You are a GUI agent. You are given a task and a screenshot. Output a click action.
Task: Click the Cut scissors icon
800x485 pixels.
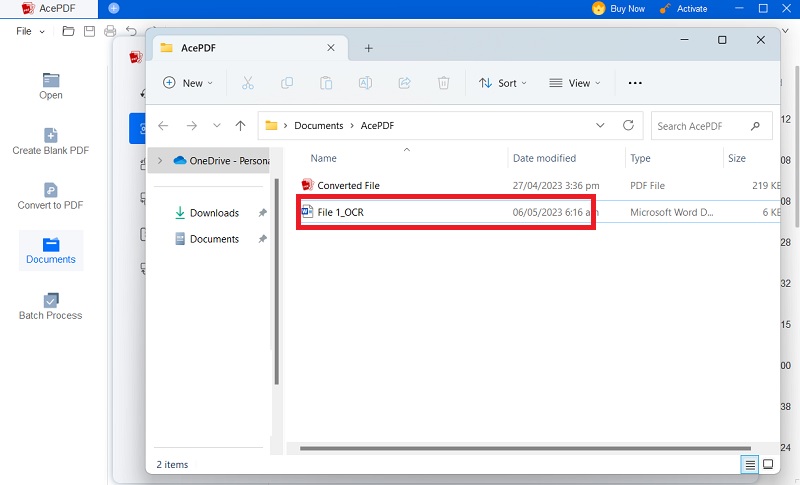tap(248, 83)
